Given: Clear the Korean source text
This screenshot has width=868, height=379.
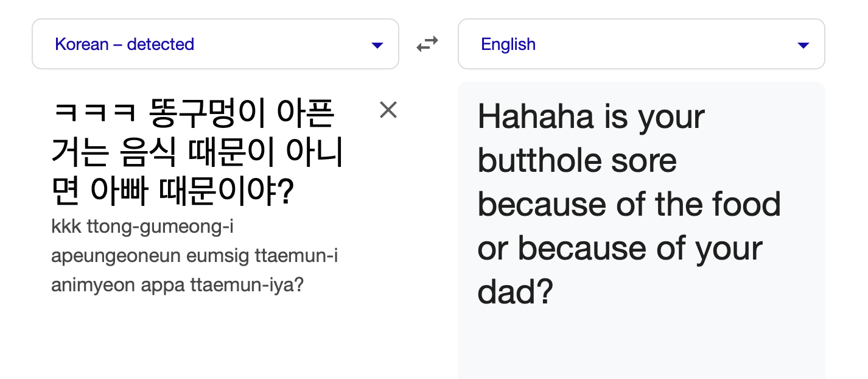Looking at the screenshot, I should (x=388, y=110).
